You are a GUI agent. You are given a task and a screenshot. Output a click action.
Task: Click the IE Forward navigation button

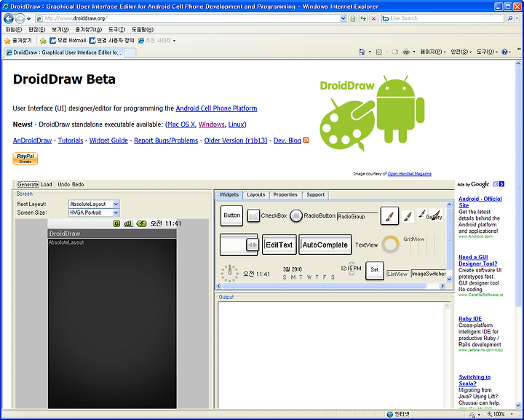pyautogui.click(x=20, y=19)
